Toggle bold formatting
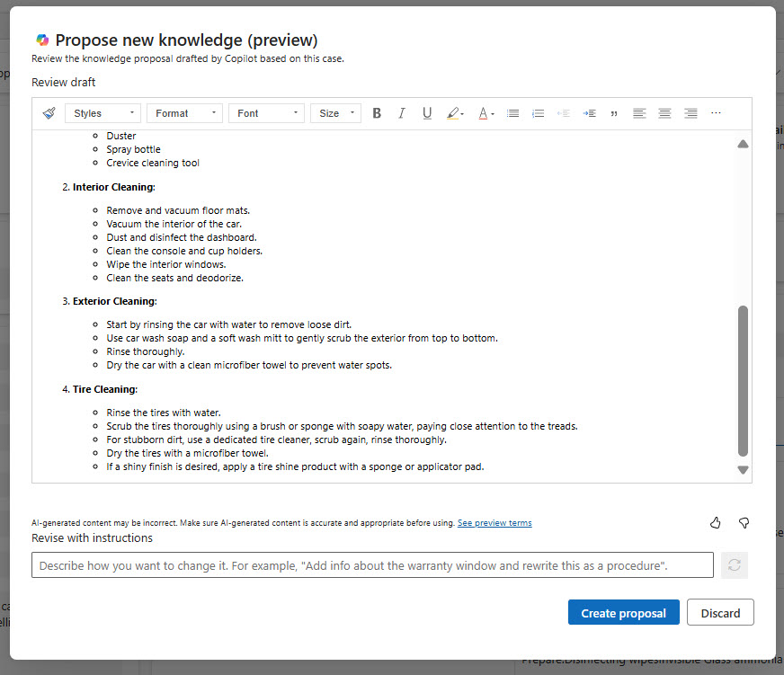Image resolution: width=784 pixels, height=675 pixels. click(377, 113)
